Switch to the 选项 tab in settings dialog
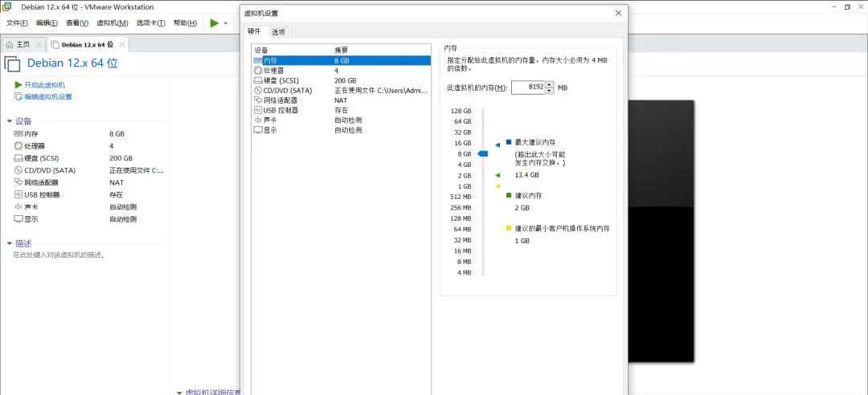 pos(278,32)
